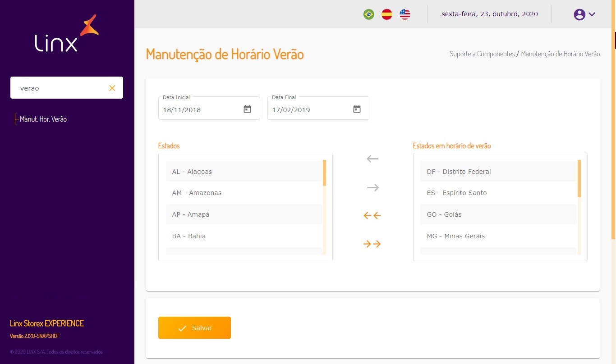Select MG - Minas Gerais state
This screenshot has width=616, height=364.
(498, 236)
